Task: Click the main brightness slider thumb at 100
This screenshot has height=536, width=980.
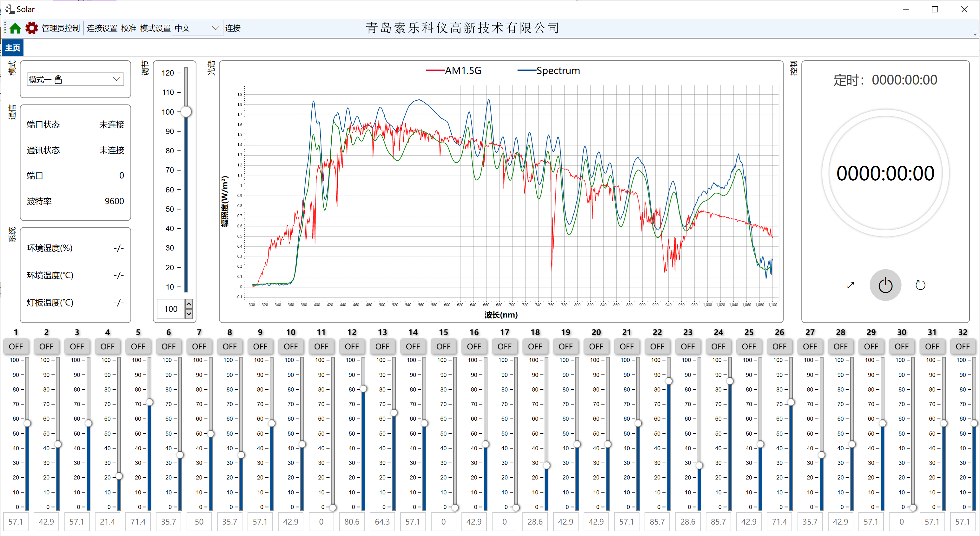Action: coord(186,111)
